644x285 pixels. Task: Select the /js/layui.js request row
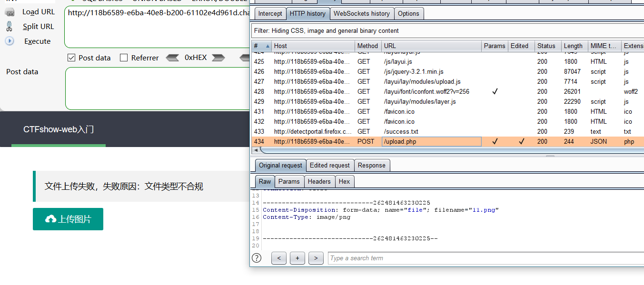[447, 61]
